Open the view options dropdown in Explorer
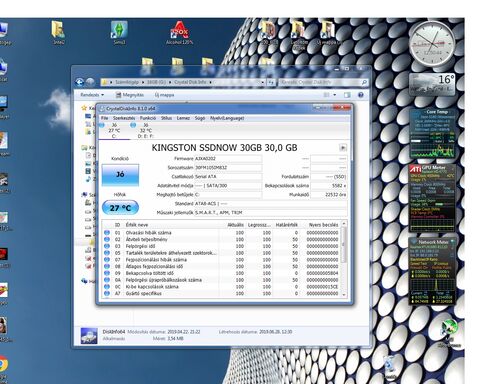The width and height of the screenshot is (480, 384). [335, 95]
